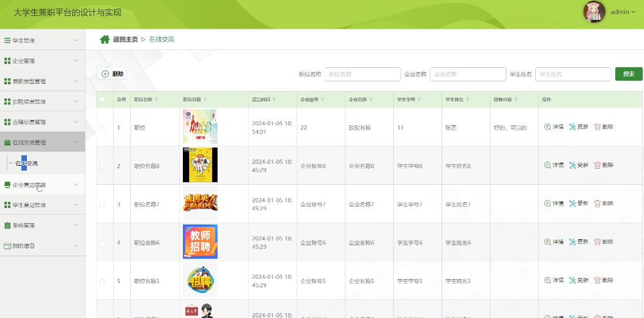Click the card icon of 我的信息
The image size is (644, 318).
pos(7,246)
